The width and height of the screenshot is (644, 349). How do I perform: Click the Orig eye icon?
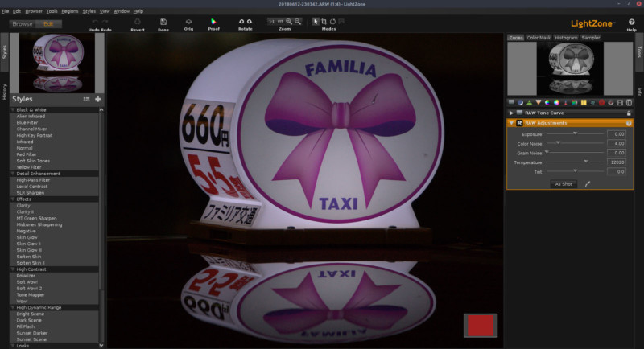(x=188, y=22)
